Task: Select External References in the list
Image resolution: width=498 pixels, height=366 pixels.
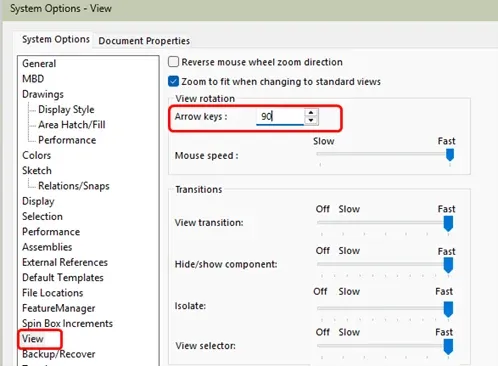Action: (65, 262)
